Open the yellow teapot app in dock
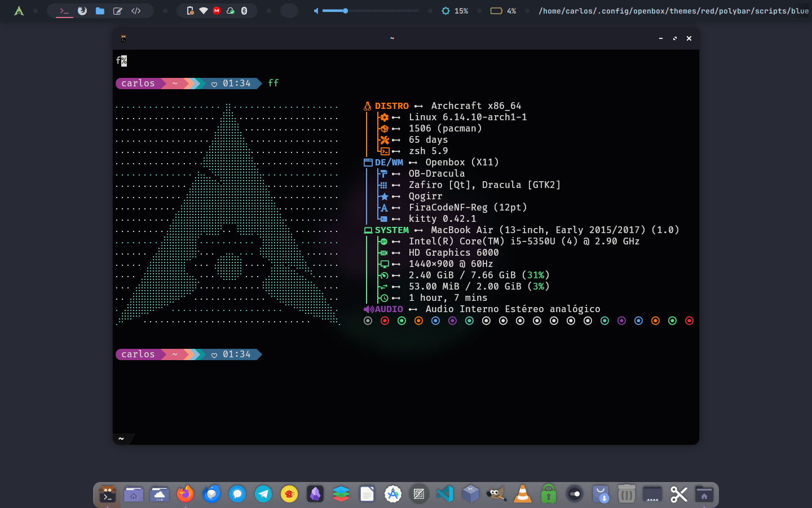This screenshot has height=508, width=812. click(x=289, y=494)
